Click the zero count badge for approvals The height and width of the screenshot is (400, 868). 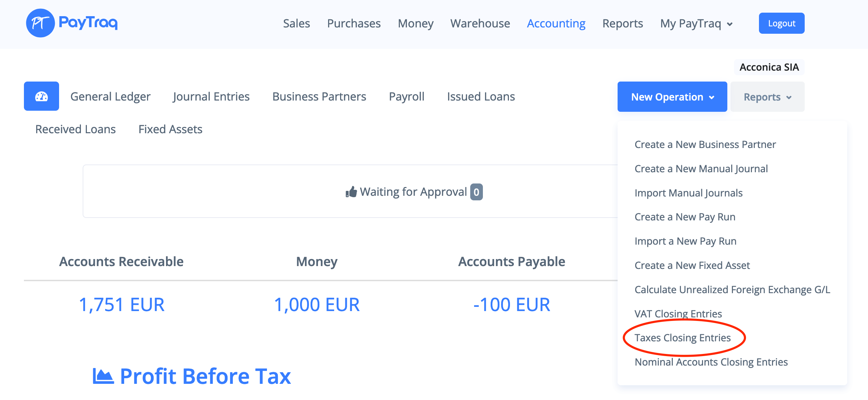point(476,192)
